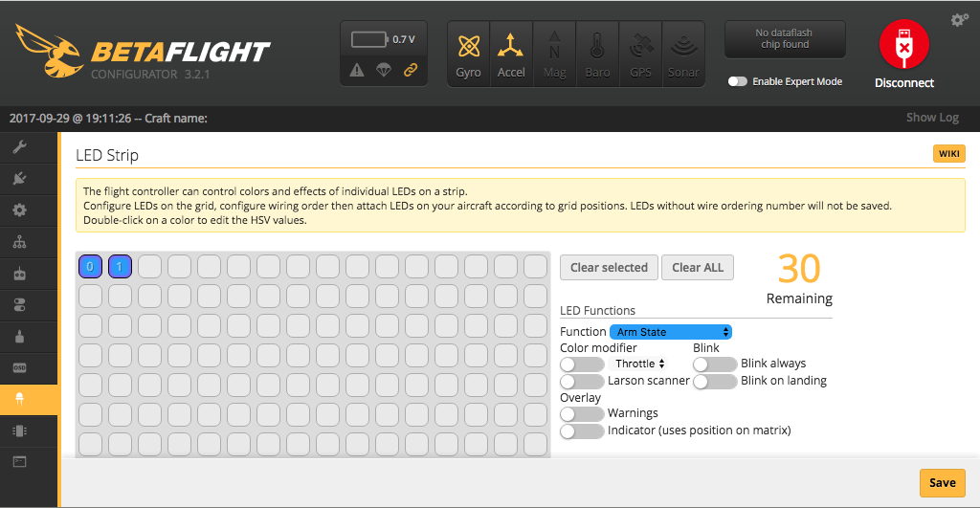Image resolution: width=980 pixels, height=508 pixels.
Task: Toggle Enable Expert Mode switch
Action: [x=738, y=82]
